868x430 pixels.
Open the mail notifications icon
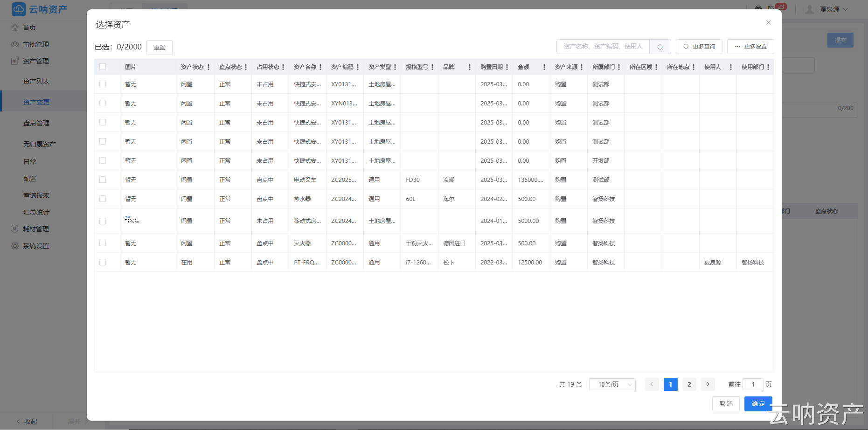click(771, 9)
